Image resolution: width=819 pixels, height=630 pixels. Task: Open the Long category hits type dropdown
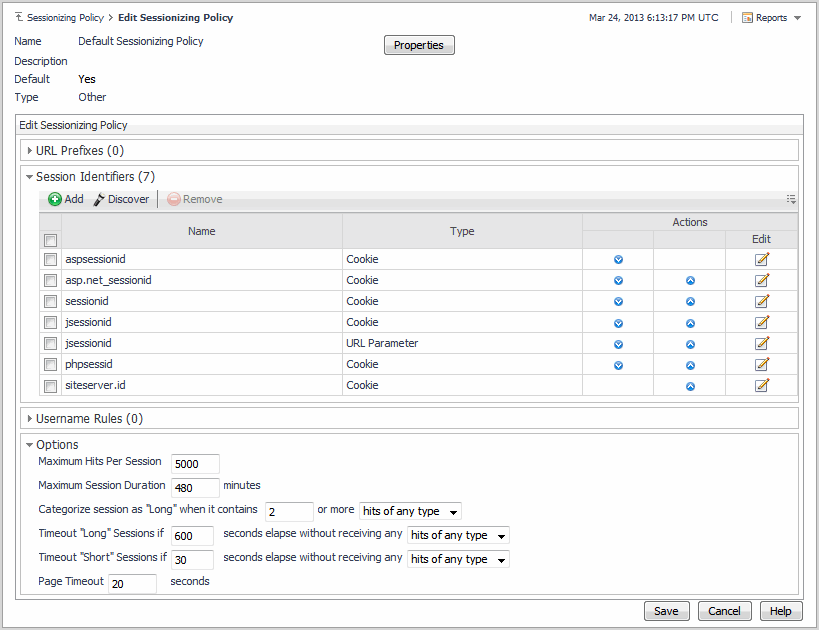click(x=411, y=511)
